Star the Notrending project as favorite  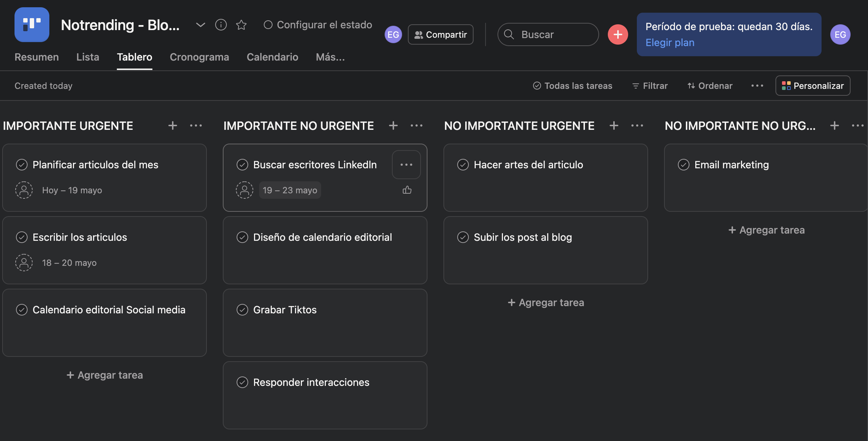[x=241, y=25]
